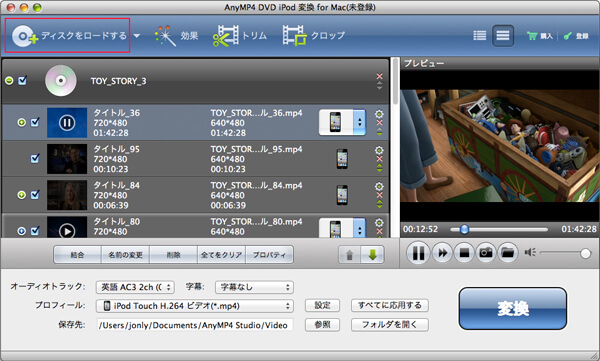Pause the preview playback
This screenshot has height=361, width=600.
(418, 253)
